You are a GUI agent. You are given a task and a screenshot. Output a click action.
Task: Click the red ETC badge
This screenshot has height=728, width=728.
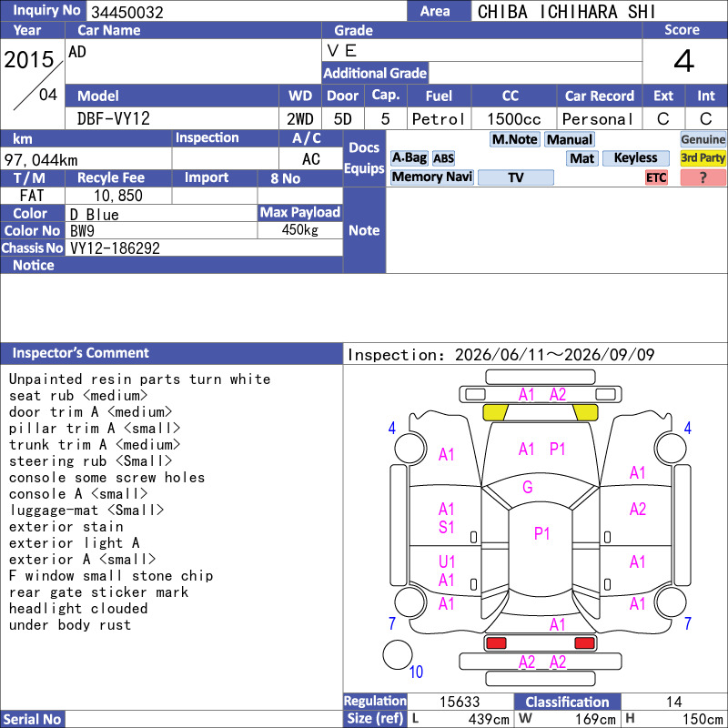(656, 177)
